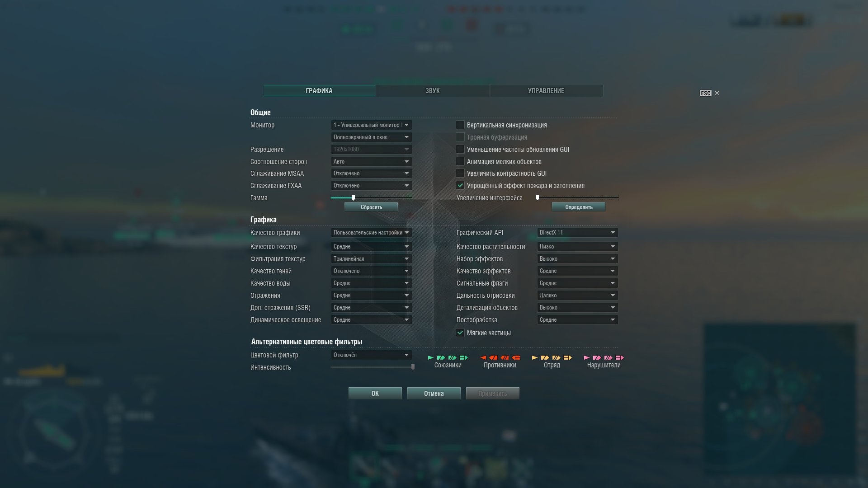Click the pink Нарушители arrow icons
This screenshot has width=868, height=488.
tap(604, 357)
